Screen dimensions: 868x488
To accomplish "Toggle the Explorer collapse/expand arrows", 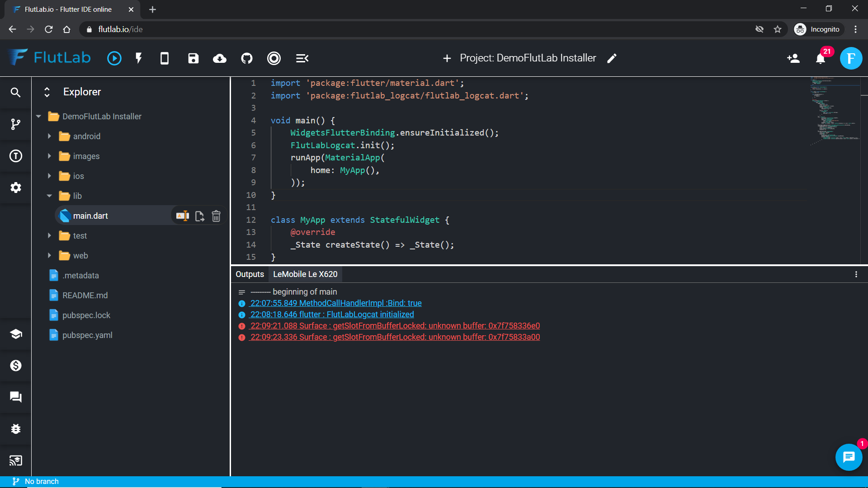I will (47, 92).
